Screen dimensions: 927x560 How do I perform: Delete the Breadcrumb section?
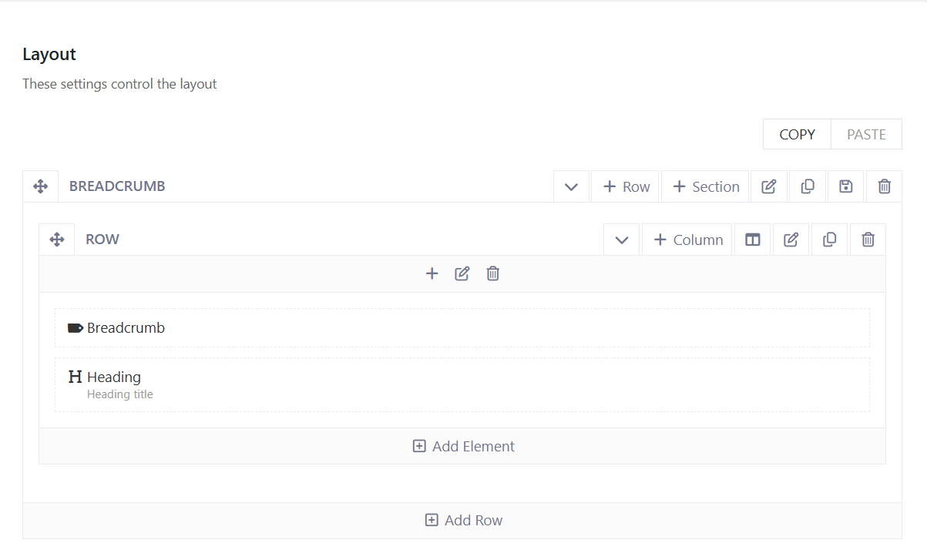884,186
